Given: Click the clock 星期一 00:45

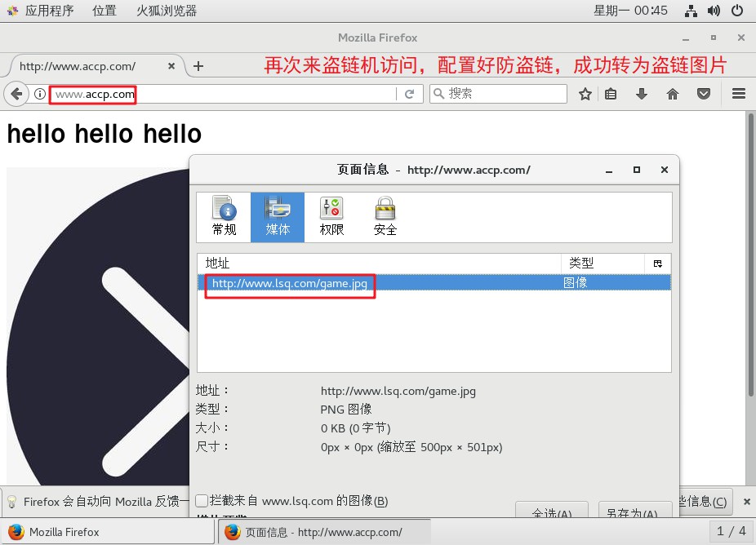Looking at the screenshot, I should 630,11.
